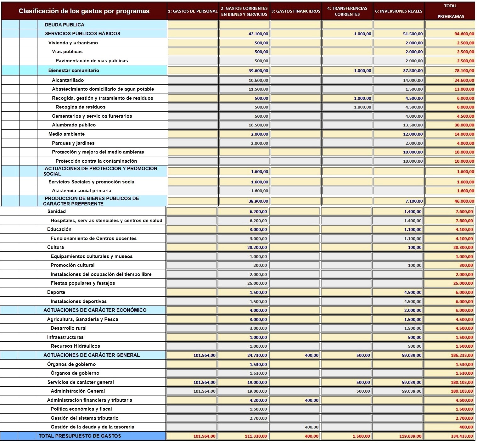The height and width of the screenshot is (448, 477).
Task: Click the 'Recogida de residuos' transferencias corrientes cell
Action: tap(347, 107)
